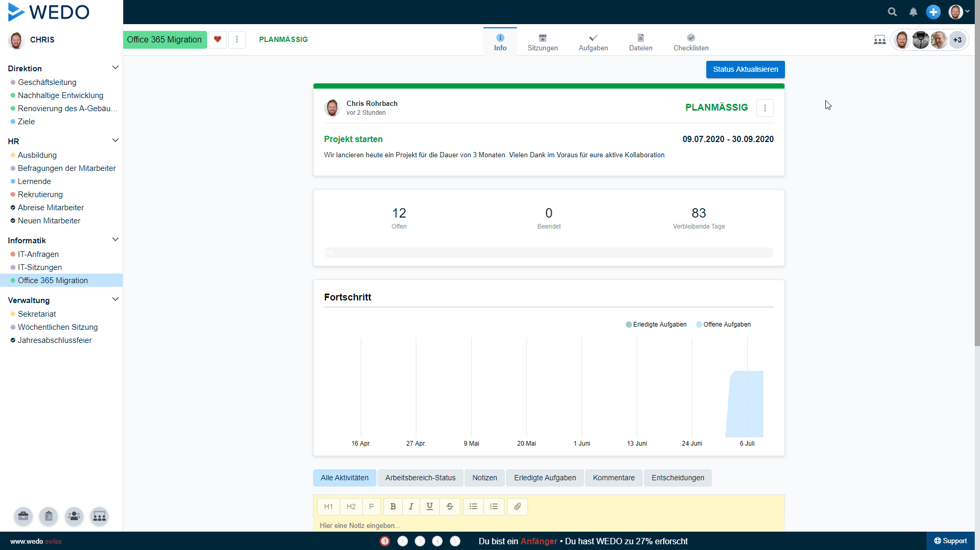Click the task progress bar
This screenshot has width=980, height=550.
point(549,253)
